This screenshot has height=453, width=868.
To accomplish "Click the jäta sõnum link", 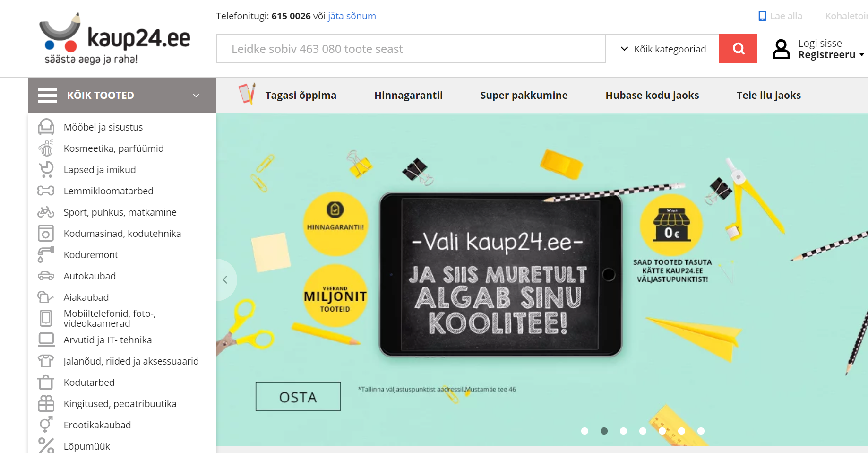I will pos(352,16).
